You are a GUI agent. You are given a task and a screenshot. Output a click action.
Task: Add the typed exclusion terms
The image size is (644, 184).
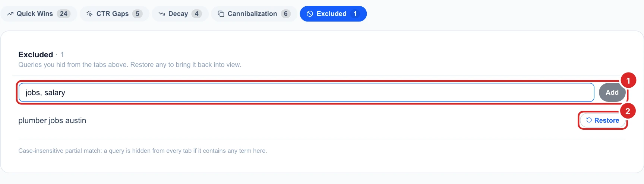[612, 93]
